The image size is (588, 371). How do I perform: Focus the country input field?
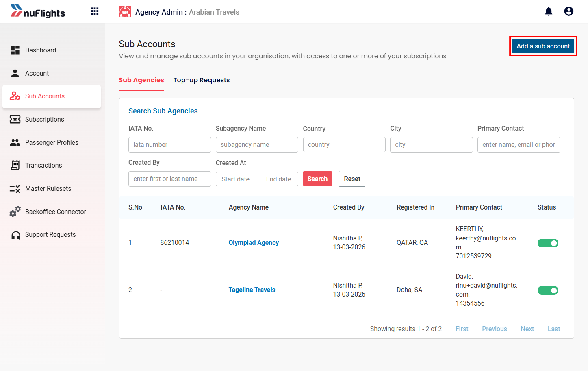coord(344,145)
